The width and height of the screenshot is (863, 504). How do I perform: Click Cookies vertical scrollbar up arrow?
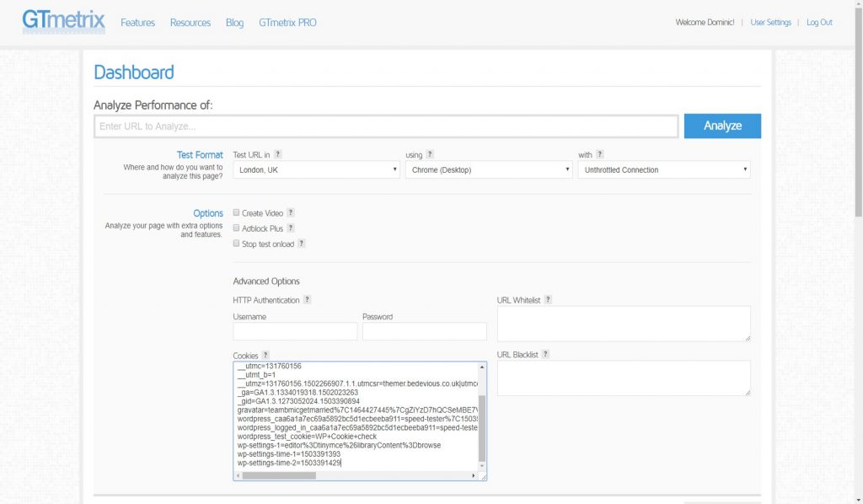click(x=482, y=367)
